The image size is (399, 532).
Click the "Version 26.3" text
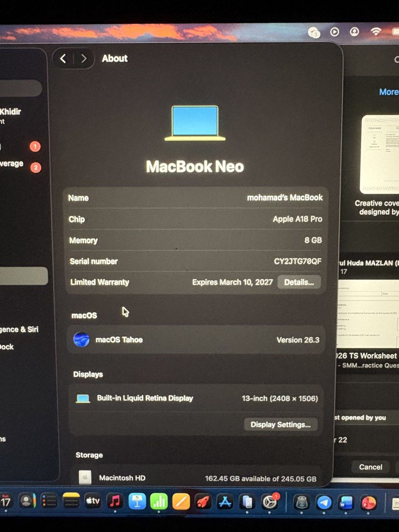point(298,340)
